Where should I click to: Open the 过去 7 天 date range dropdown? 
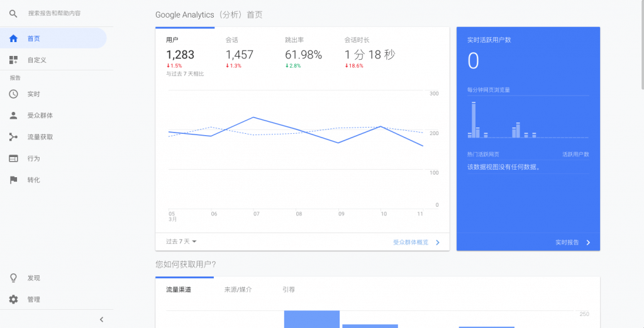pyautogui.click(x=181, y=241)
